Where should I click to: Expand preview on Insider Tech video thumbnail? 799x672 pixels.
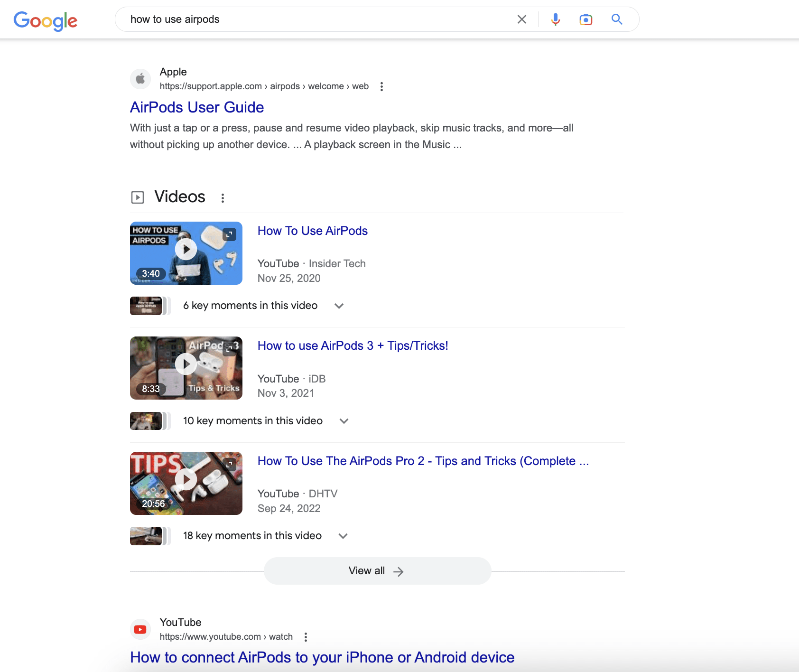click(230, 234)
